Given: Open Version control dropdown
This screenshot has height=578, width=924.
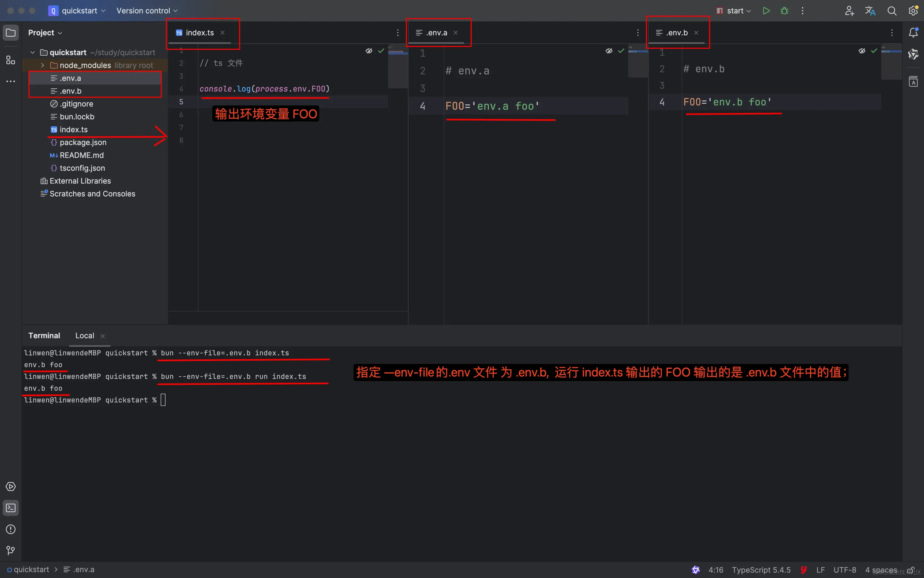Looking at the screenshot, I should click(147, 11).
